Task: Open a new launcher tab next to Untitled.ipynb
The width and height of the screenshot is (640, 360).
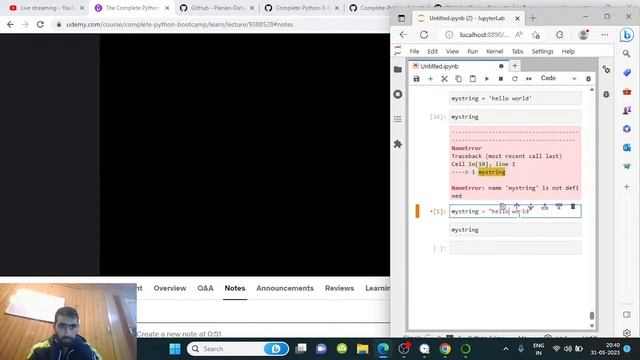Action: [x=515, y=66]
